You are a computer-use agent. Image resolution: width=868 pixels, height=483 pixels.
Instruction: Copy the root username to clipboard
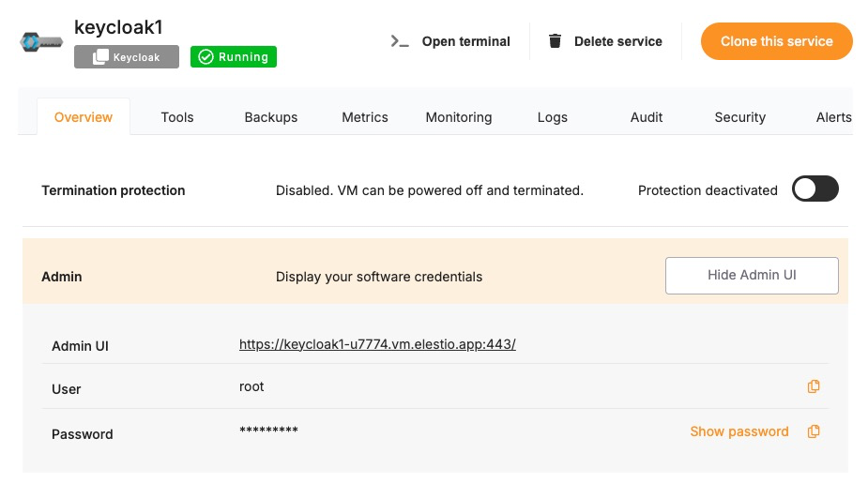point(814,386)
